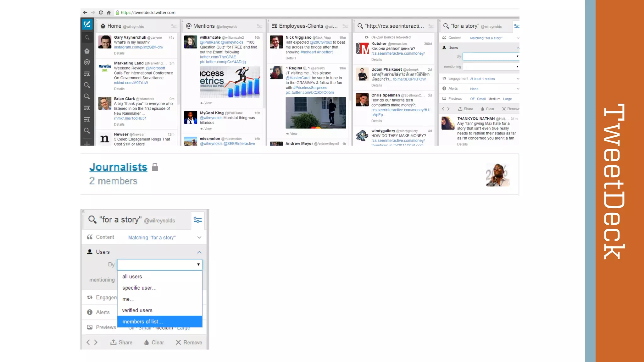
Task: Choose "verified users" from the By list
Action: [160, 310]
